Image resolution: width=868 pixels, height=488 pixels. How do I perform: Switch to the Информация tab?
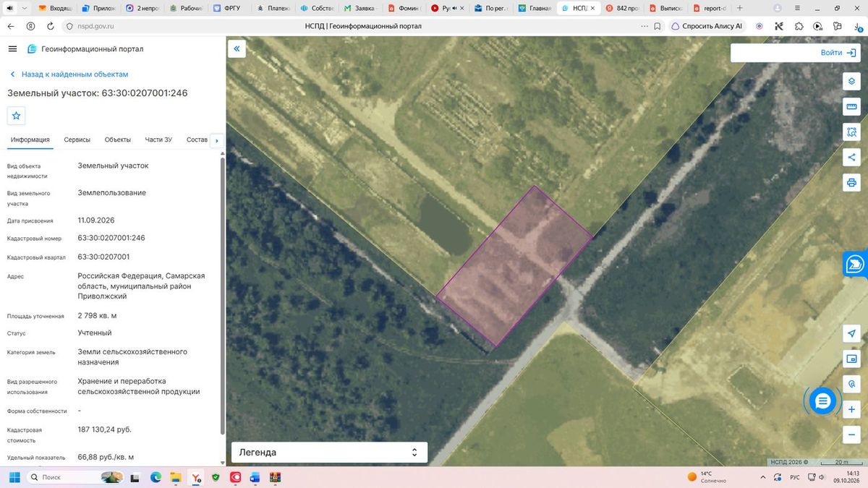coord(30,140)
